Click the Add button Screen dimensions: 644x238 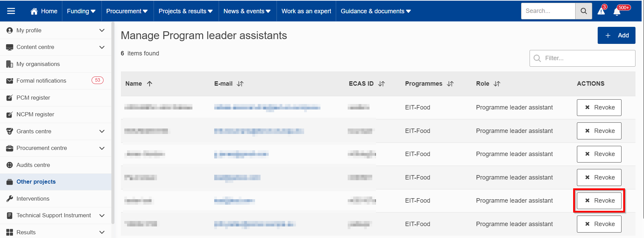tap(616, 35)
